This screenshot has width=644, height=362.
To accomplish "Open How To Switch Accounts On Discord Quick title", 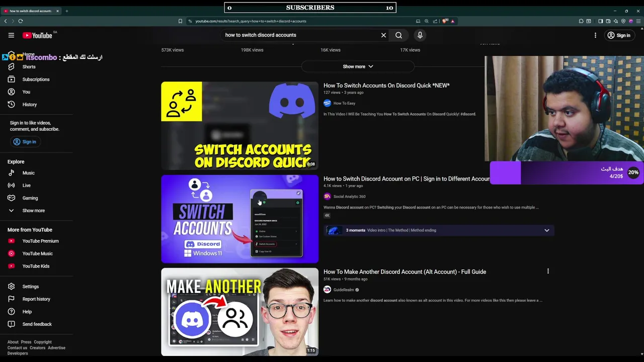I will (386, 85).
